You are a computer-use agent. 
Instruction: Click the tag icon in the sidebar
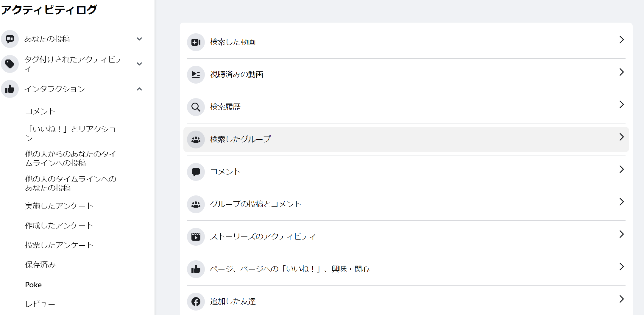(10, 64)
